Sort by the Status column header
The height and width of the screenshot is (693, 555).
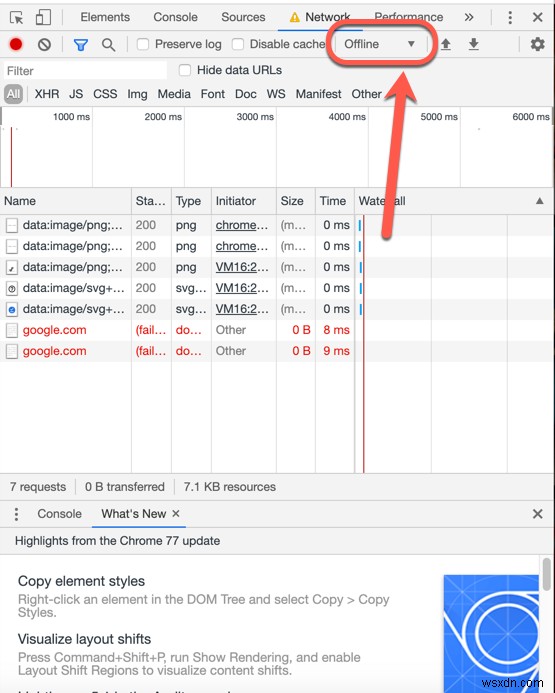click(x=151, y=201)
